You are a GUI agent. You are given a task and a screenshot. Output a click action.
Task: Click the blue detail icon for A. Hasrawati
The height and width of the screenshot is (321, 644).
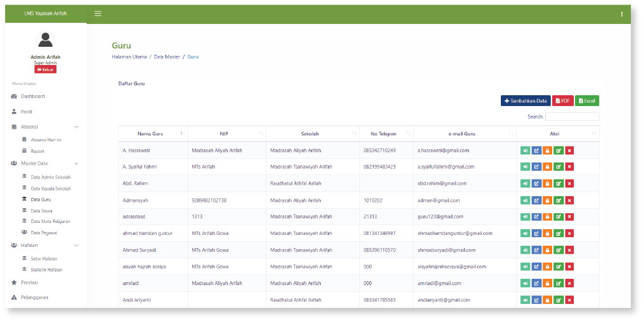click(536, 151)
